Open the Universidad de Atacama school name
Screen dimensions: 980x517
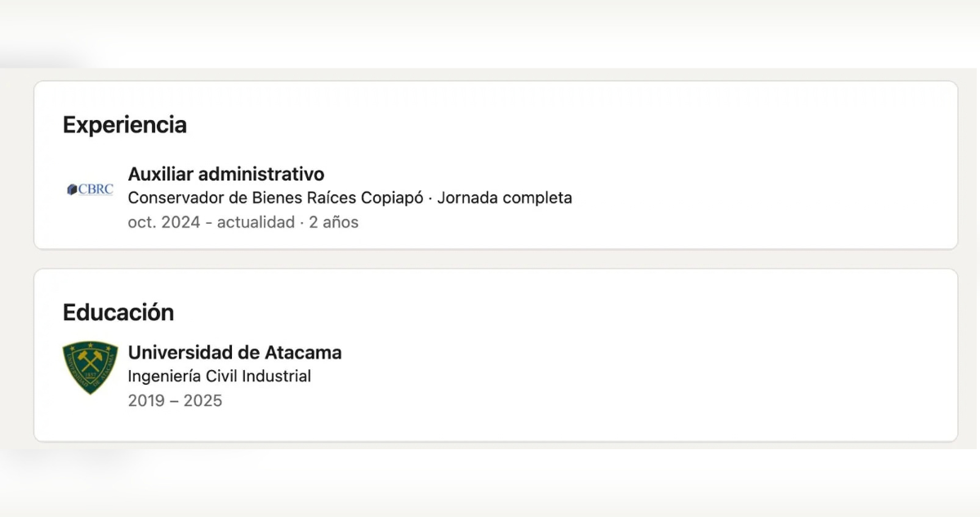tap(235, 353)
